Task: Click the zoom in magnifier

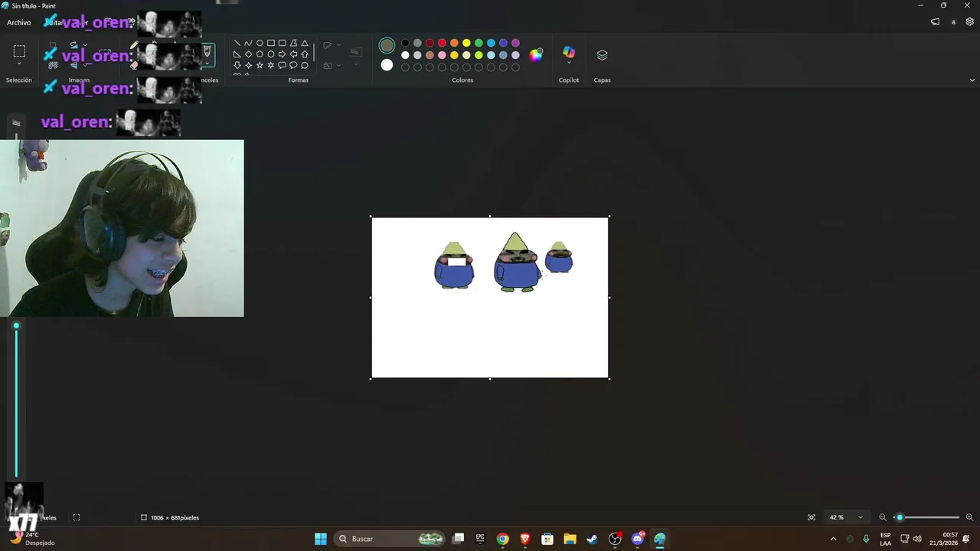Action: (x=969, y=517)
